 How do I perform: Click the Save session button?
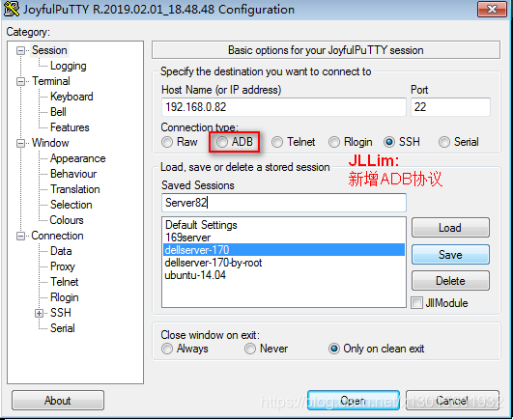point(450,254)
